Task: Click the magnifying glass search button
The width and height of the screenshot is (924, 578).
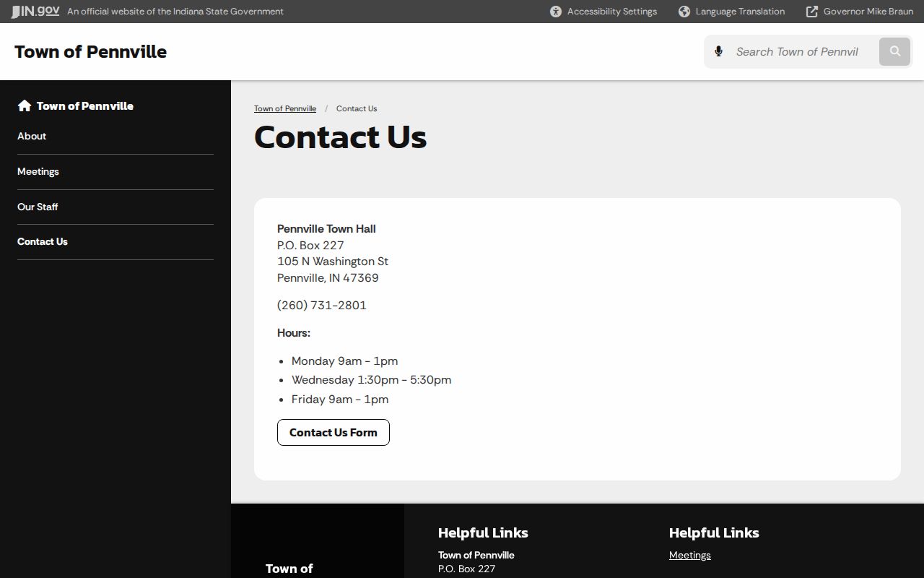Action: 895,51
